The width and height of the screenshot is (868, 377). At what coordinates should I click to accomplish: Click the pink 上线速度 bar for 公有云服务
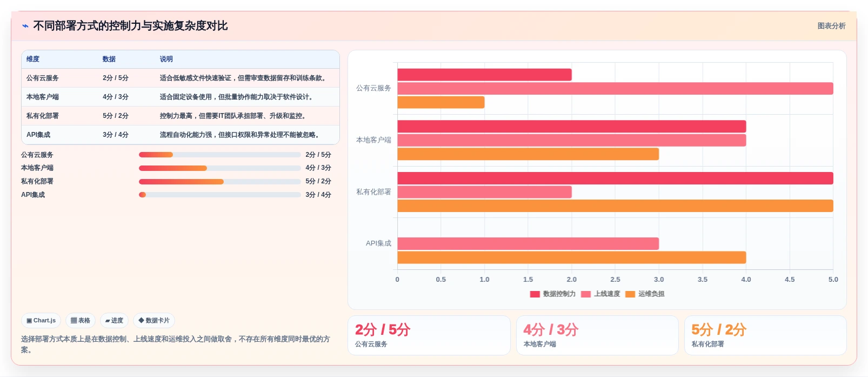tap(615, 88)
